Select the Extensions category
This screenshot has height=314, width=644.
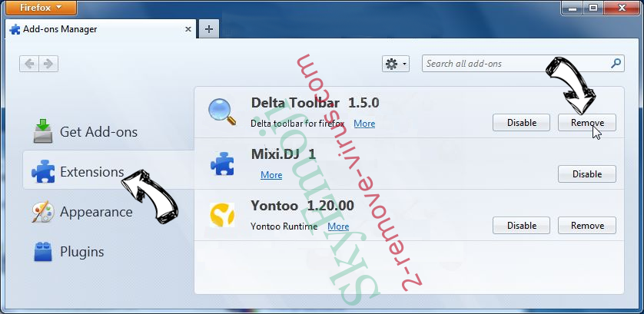108,171
